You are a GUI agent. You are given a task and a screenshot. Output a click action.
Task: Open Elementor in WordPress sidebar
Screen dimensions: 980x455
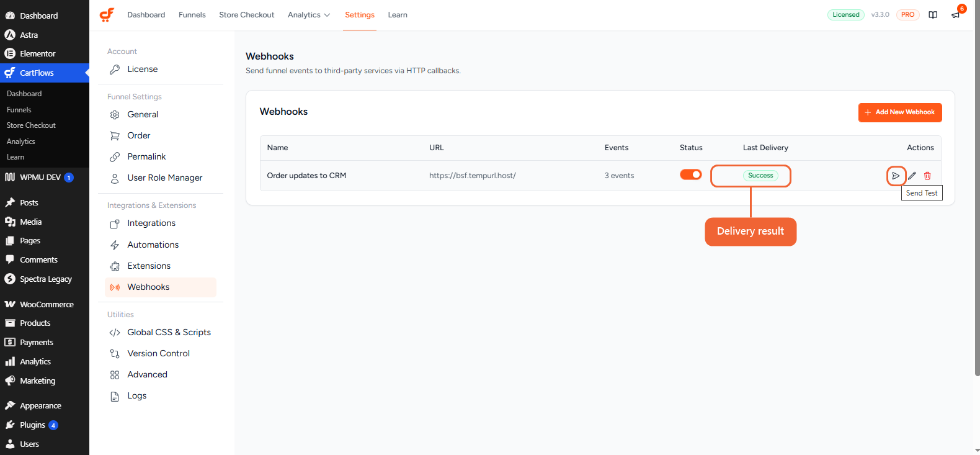(45, 54)
